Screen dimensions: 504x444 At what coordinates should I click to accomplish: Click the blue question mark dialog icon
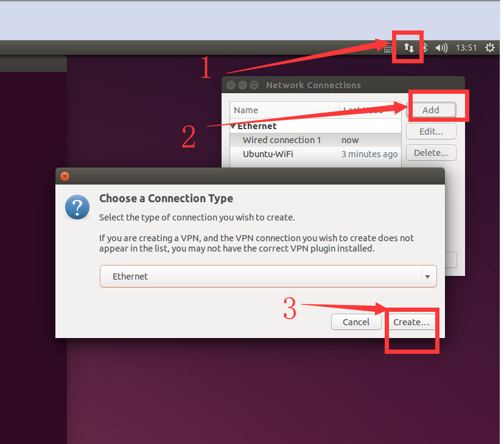click(x=77, y=207)
